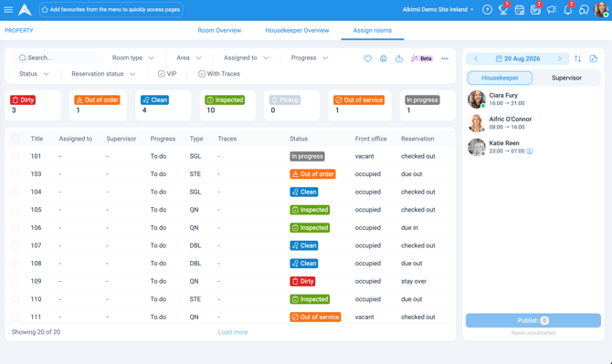
Task: Open the Alkimii Demo Site Ireland selector
Action: (x=438, y=10)
